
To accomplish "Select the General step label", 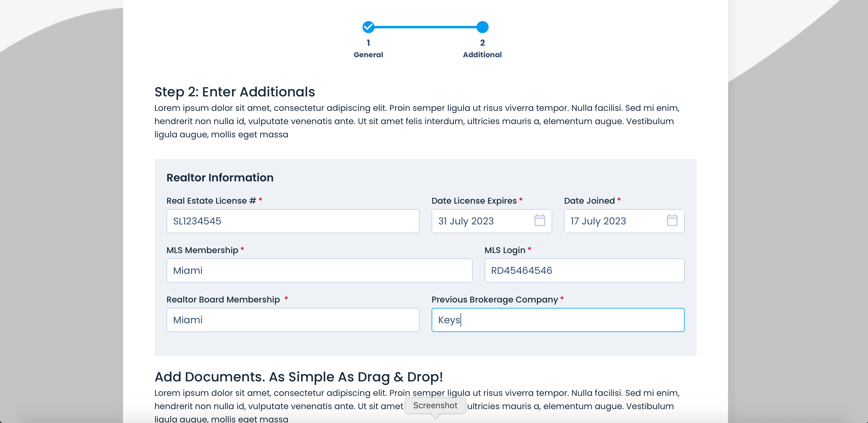I will point(368,55).
